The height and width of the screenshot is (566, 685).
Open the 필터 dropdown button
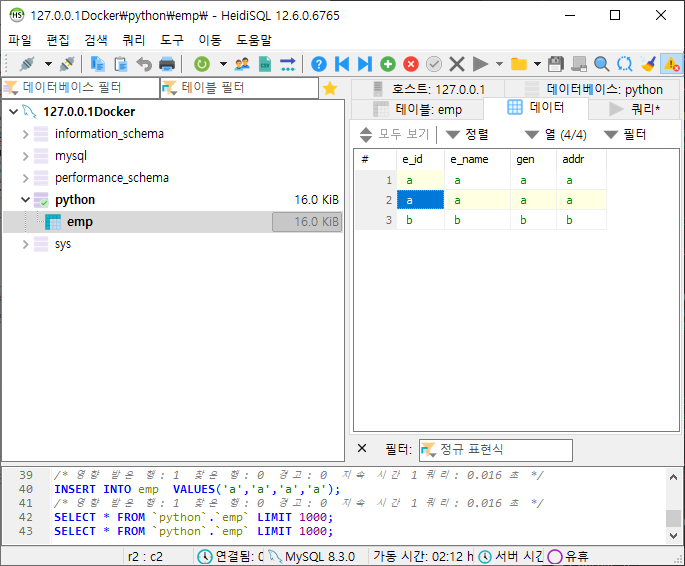(624, 134)
